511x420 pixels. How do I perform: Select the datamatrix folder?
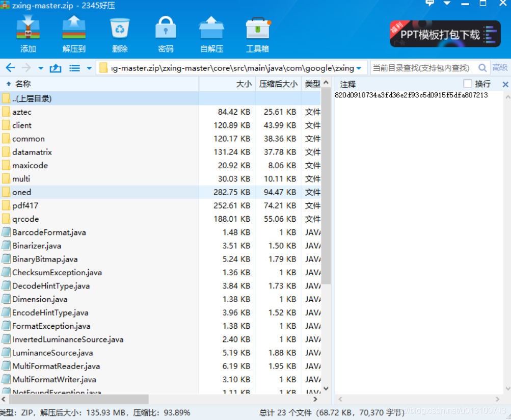tap(160, 152)
